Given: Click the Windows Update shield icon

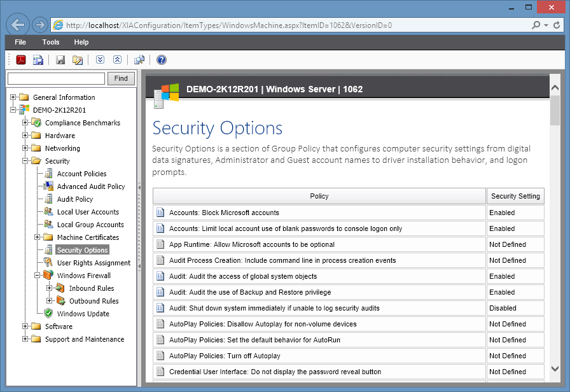Looking at the screenshot, I should (48, 313).
